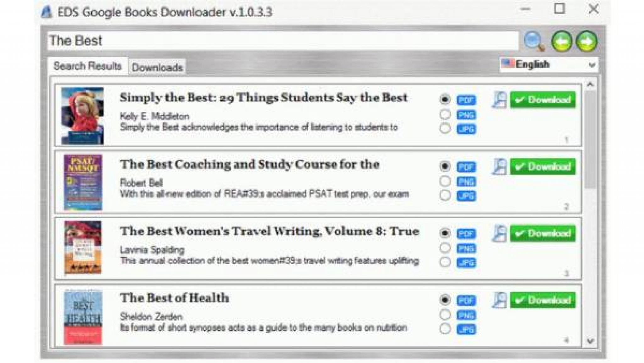Viewport: 644px width, 363px height.
Task: Click the PSAT/NMSQT book cover thumbnail
Action: click(x=83, y=182)
